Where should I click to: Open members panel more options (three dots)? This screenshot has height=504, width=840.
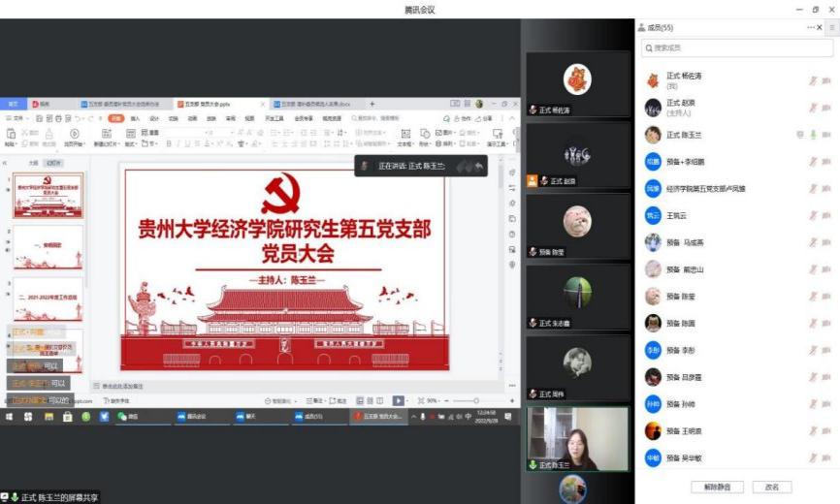coord(810,27)
